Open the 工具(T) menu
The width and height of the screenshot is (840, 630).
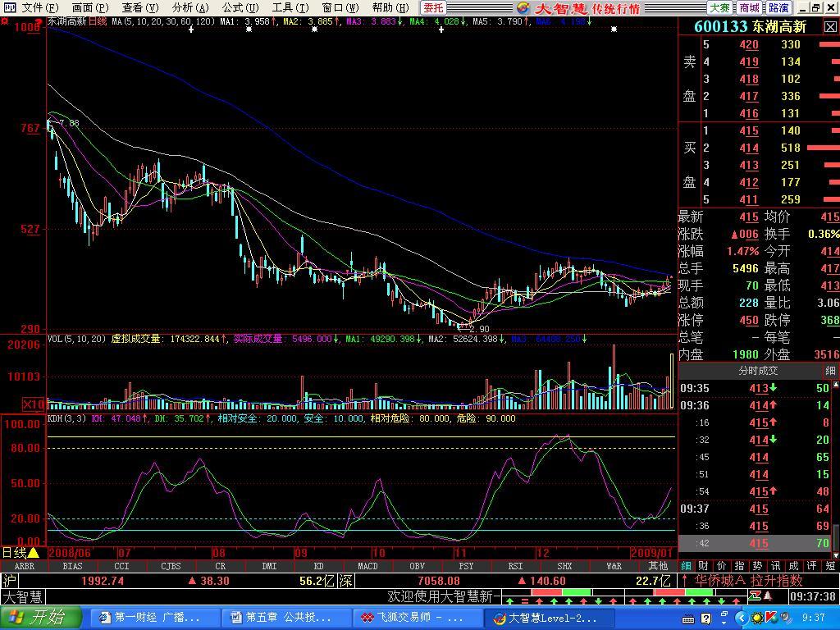click(290, 7)
